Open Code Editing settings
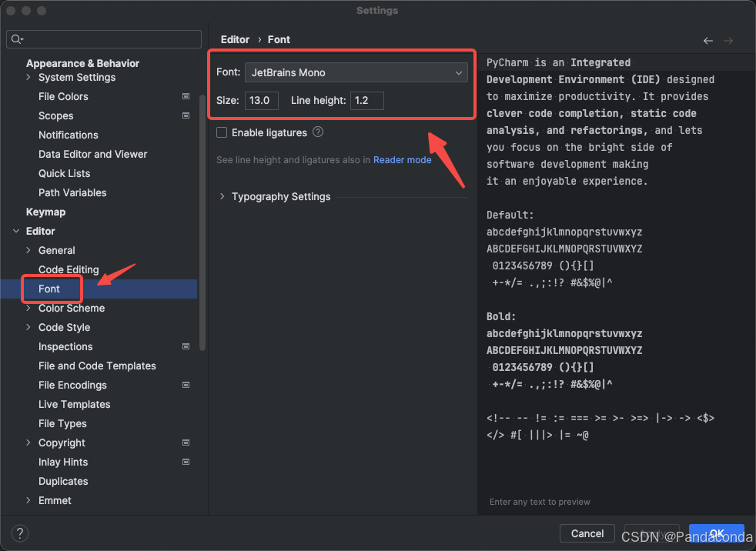This screenshot has height=551, width=756. (69, 269)
